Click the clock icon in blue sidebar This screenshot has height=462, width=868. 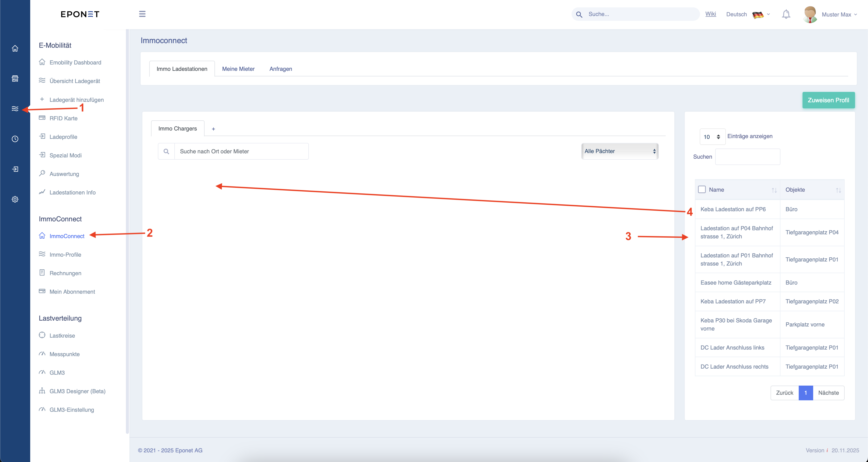pos(15,139)
